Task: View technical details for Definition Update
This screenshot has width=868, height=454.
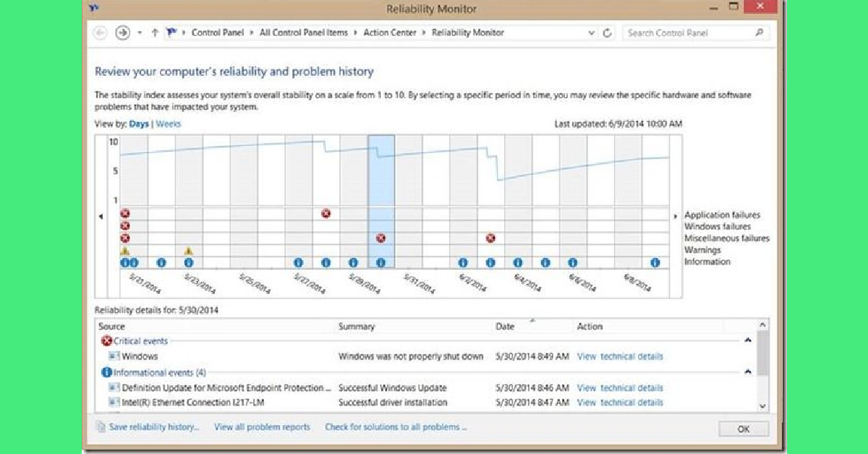Action: coord(620,388)
